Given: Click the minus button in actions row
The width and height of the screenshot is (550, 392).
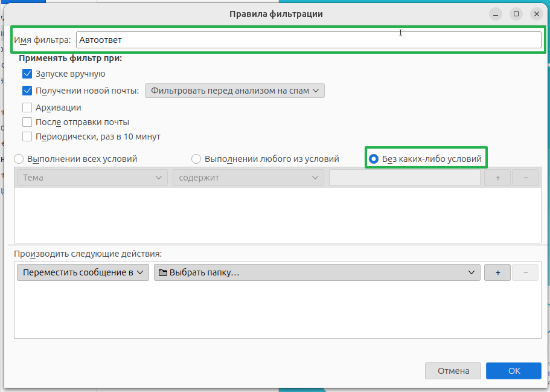Looking at the screenshot, I should pyautogui.click(x=525, y=272).
